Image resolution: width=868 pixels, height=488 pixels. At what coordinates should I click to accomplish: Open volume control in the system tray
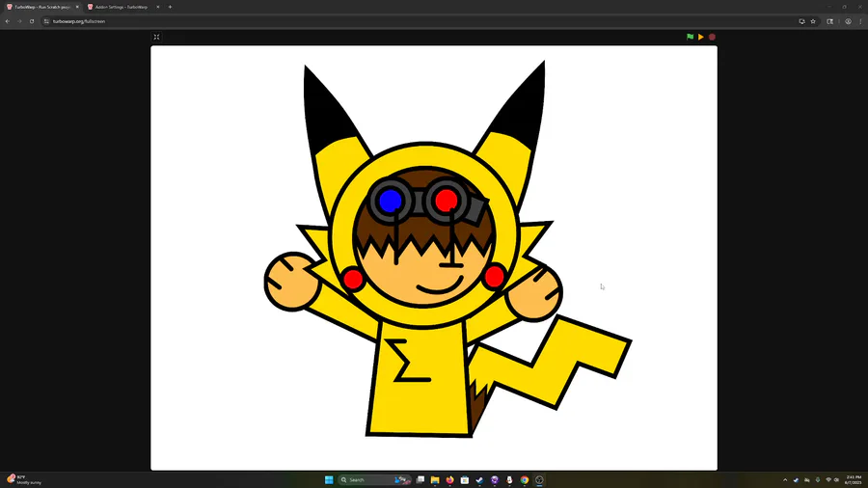[x=836, y=479]
